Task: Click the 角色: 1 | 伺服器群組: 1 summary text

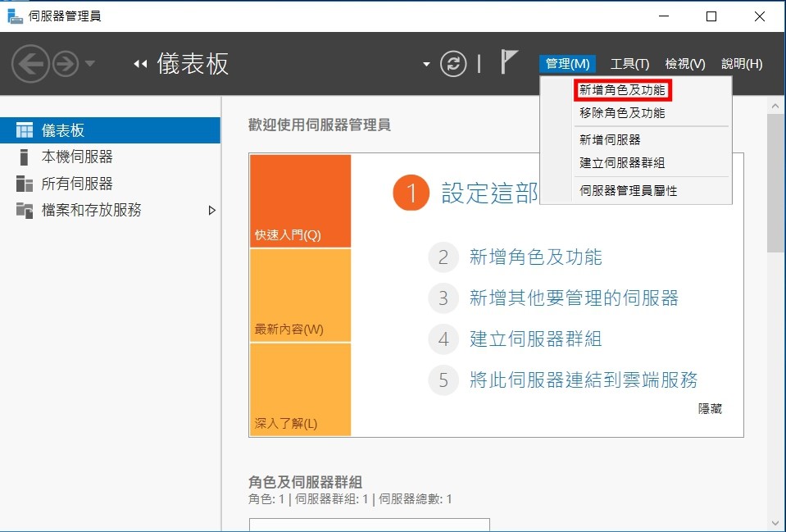Action: [x=350, y=499]
